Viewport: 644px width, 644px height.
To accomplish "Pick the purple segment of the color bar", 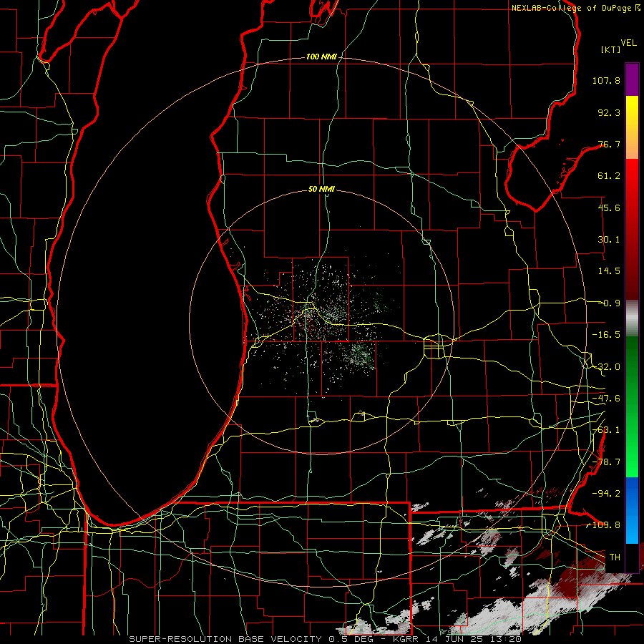I will tap(632, 80).
